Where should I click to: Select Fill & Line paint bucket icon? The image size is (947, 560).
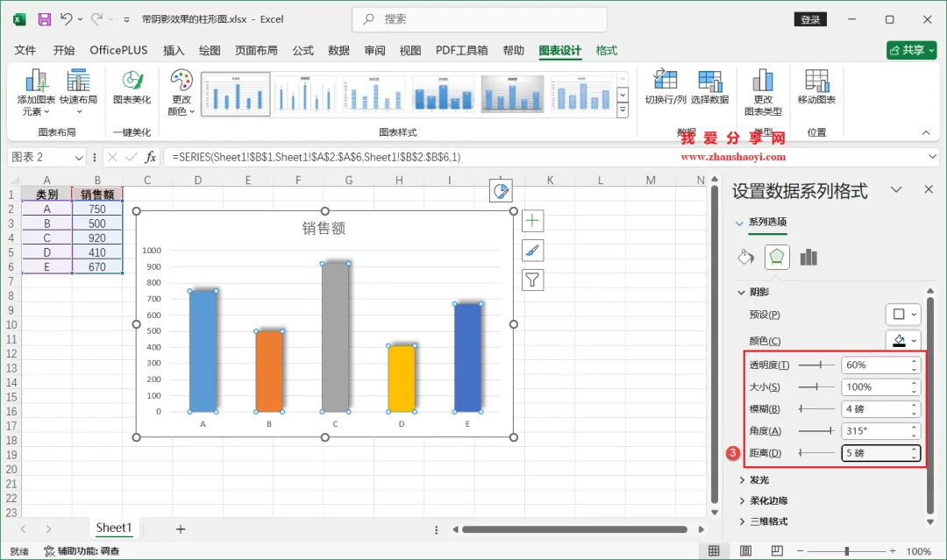click(745, 258)
